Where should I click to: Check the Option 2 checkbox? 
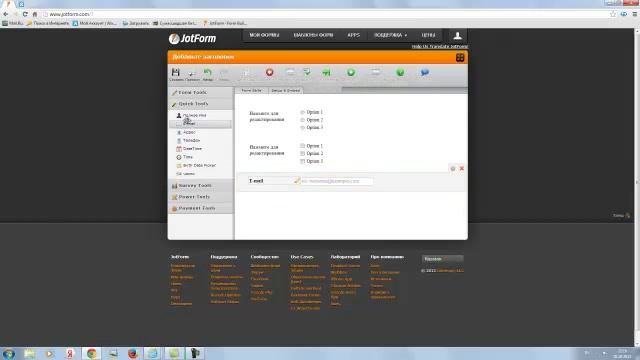click(x=302, y=153)
